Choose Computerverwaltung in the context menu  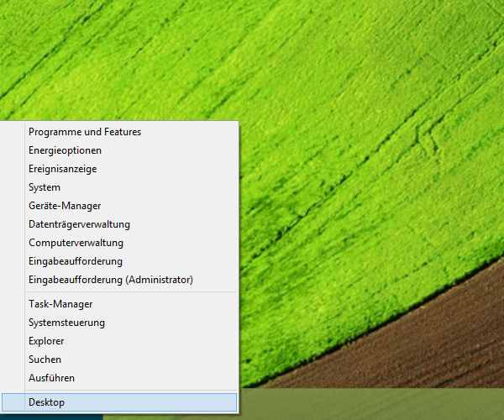pyautogui.click(x=76, y=243)
